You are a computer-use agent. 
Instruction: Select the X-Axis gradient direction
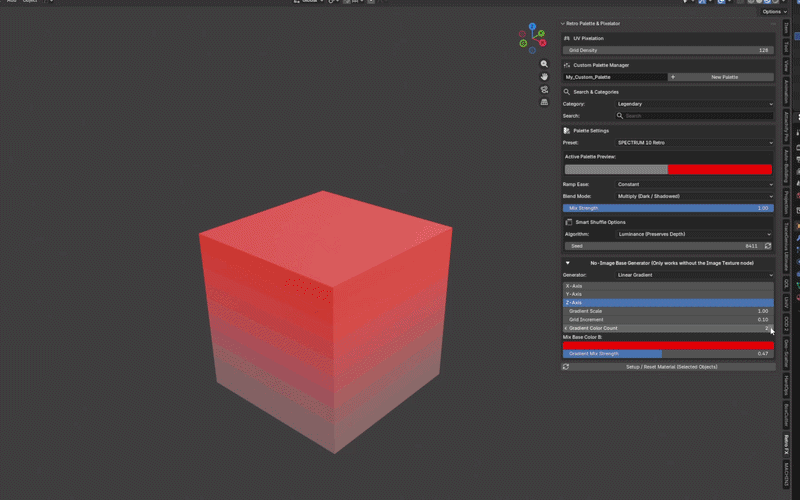coord(668,286)
